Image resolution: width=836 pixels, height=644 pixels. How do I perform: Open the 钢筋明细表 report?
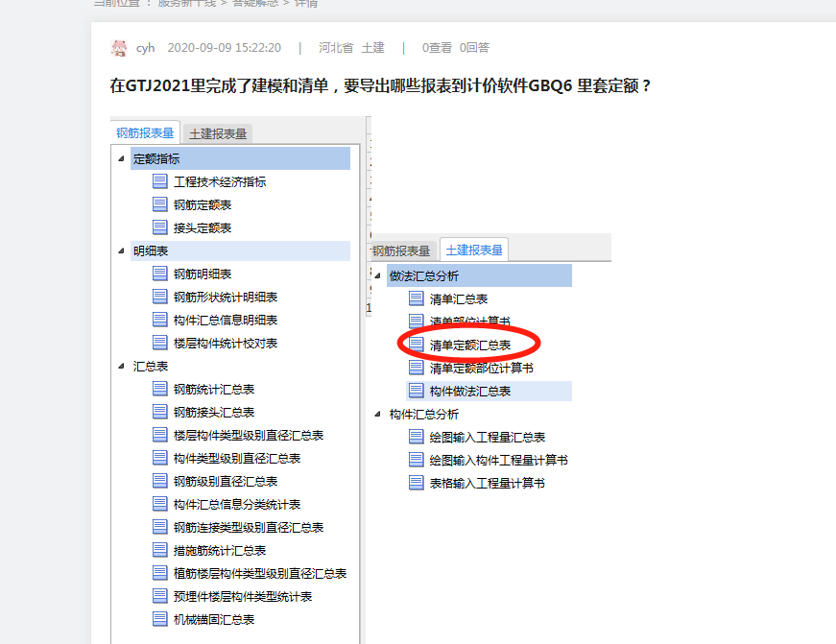pos(203,274)
